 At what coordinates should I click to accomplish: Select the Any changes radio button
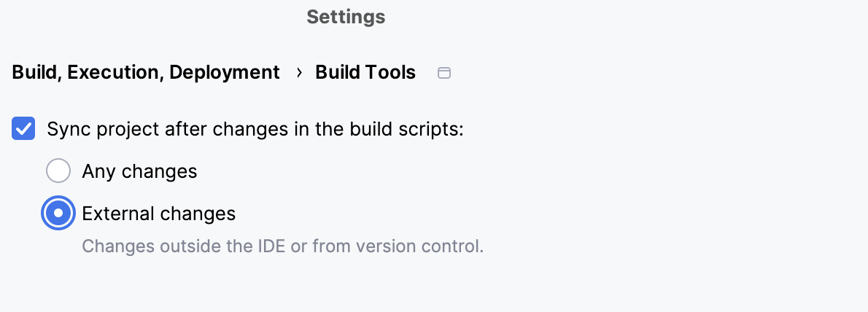(58, 171)
